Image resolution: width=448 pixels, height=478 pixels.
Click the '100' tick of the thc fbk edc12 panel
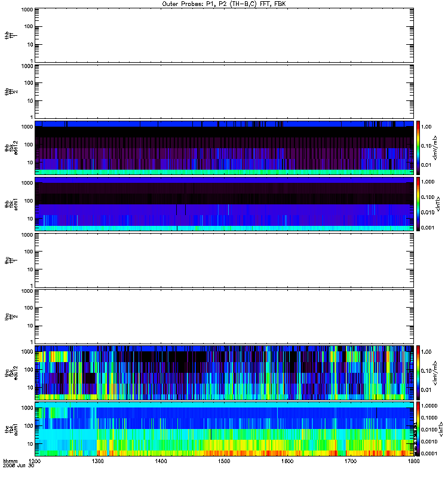(29, 369)
